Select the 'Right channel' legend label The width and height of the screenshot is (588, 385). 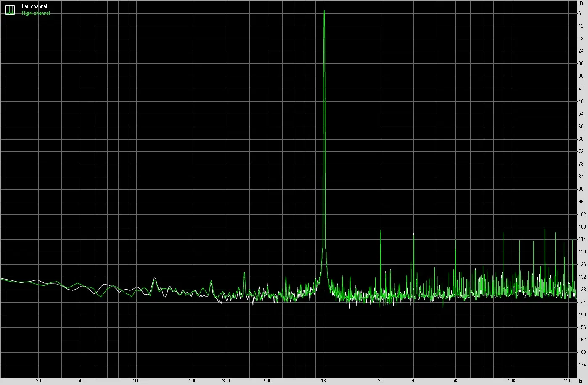click(36, 13)
